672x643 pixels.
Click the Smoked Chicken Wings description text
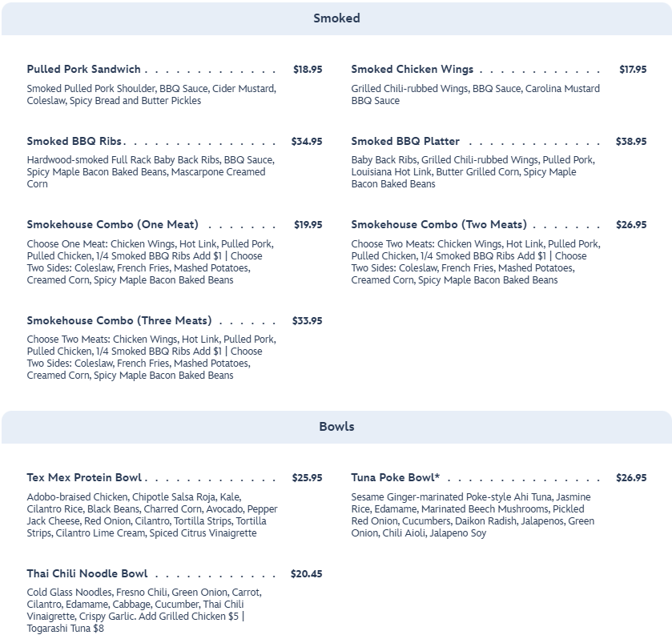click(x=475, y=94)
